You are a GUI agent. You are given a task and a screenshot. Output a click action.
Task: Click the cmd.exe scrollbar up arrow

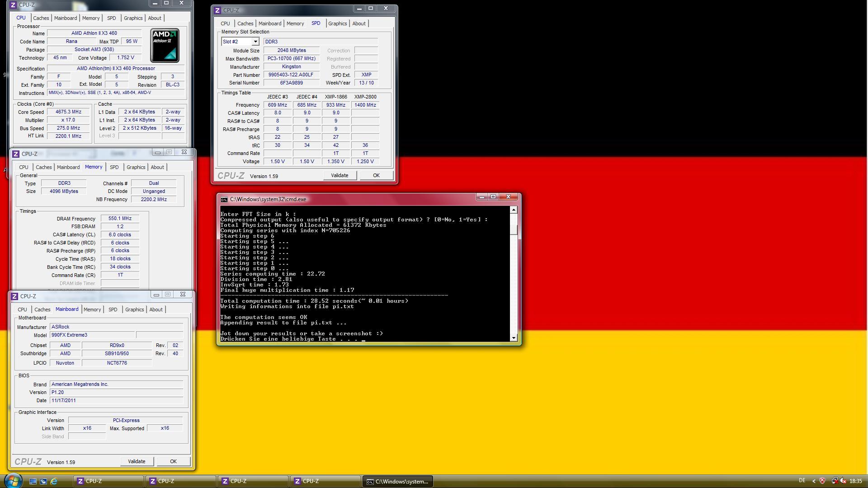point(514,210)
